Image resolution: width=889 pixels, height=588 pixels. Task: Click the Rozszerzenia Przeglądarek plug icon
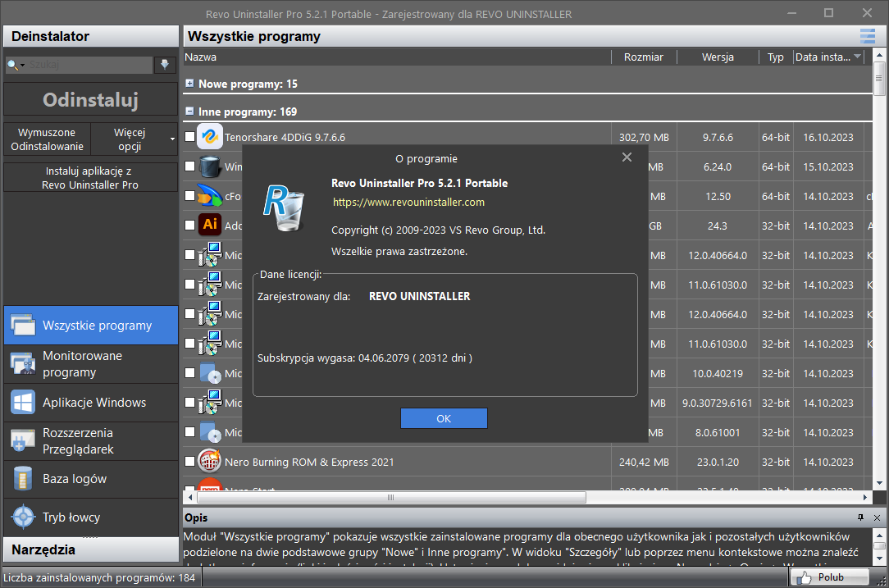point(23,441)
